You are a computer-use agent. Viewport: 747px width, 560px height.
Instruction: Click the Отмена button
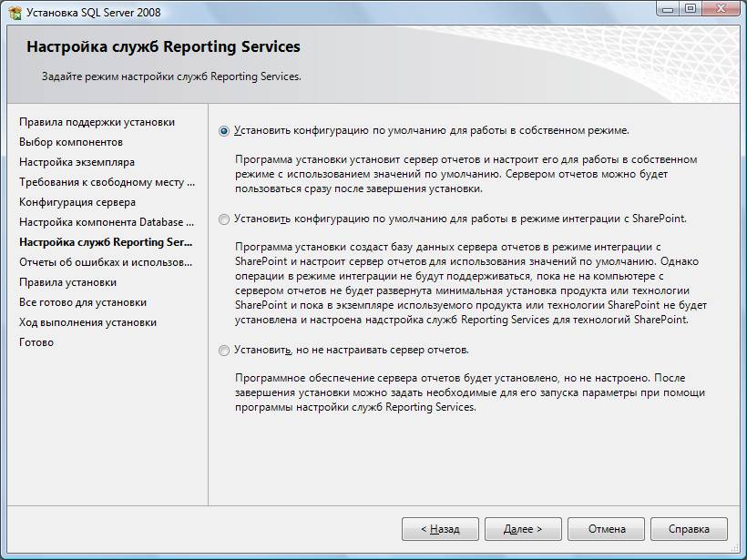pos(607,529)
